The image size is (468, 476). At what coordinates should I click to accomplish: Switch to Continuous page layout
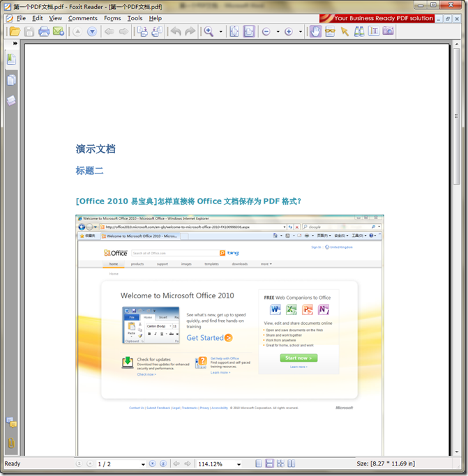pyautogui.click(x=269, y=463)
